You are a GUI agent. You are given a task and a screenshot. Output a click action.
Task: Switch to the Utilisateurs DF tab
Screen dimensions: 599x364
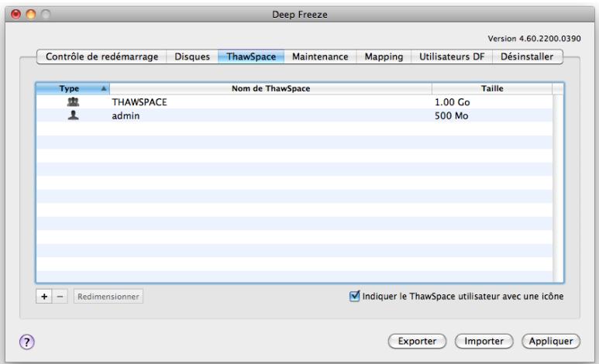click(x=452, y=57)
